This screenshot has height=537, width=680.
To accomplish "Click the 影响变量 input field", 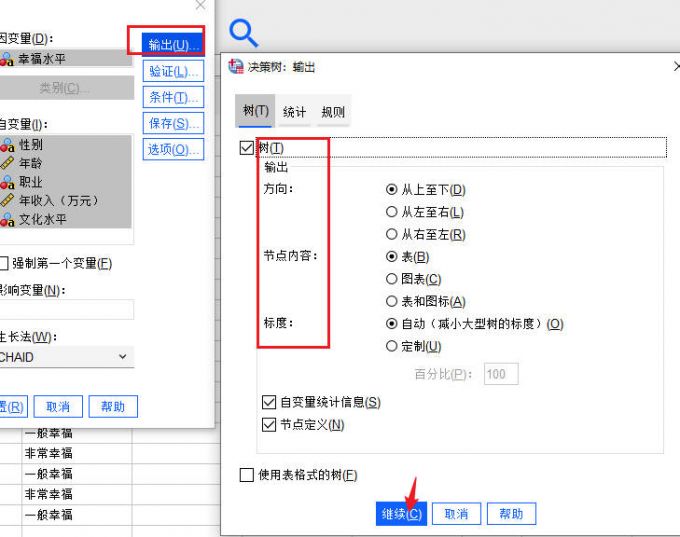I will tap(66, 310).
